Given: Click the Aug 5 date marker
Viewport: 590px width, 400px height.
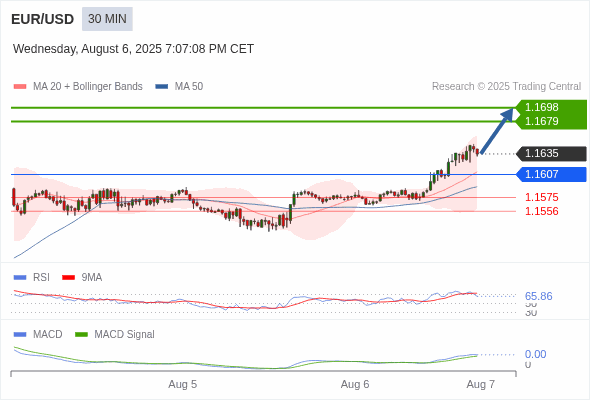Looking at the screenshot, I should pos(182,385).
